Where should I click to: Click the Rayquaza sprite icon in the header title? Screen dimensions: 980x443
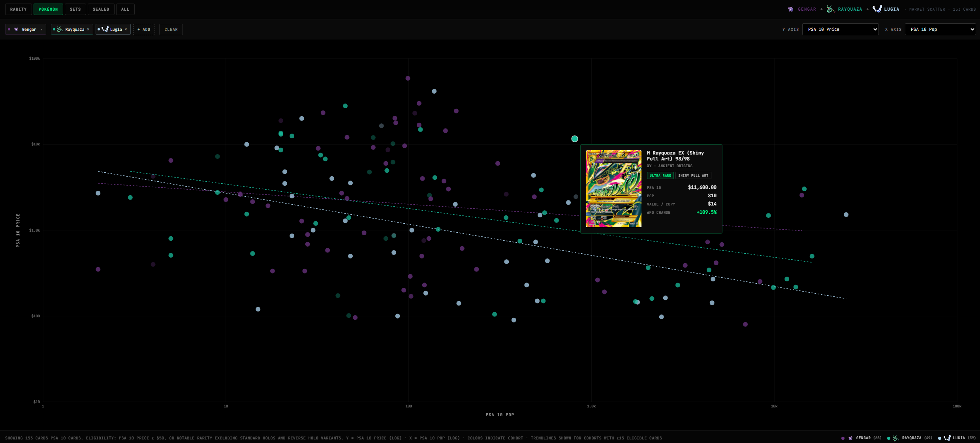click(x=830, y=9)
